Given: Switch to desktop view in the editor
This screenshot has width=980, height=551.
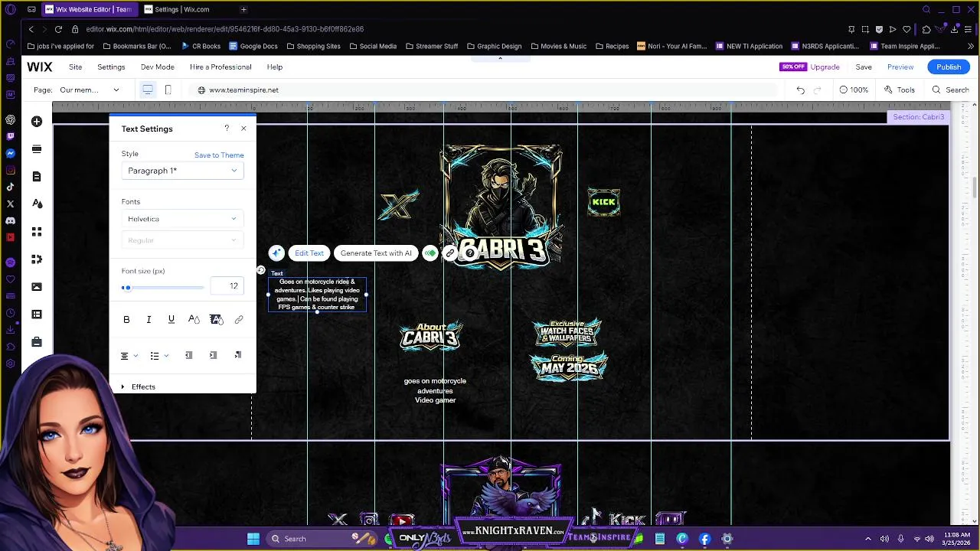Looking at the screenshot, I should point(148,90).
